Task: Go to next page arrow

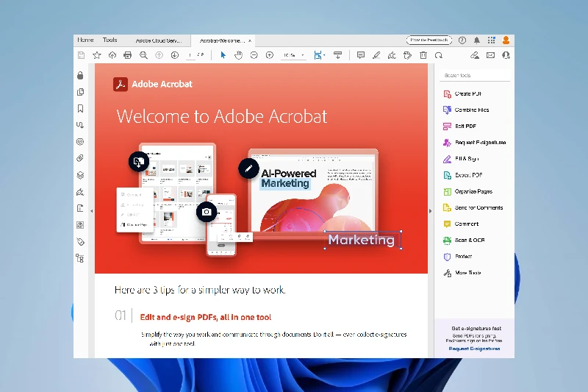Action: click(x=175, y=55)
